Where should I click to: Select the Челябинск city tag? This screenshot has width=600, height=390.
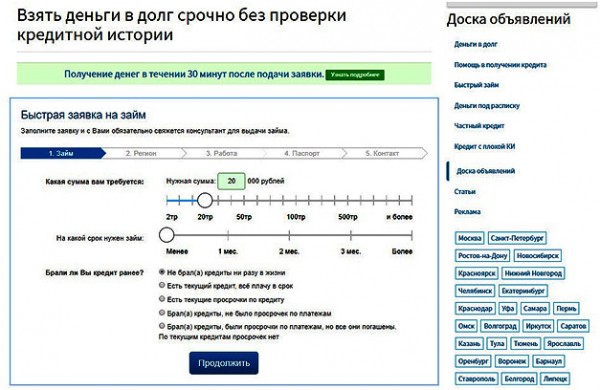(x=475, y=291)
